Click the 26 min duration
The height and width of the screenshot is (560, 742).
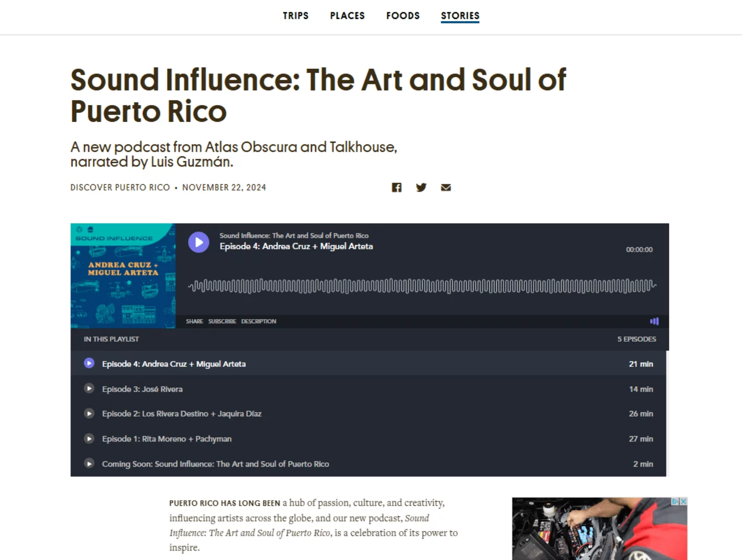click(641, 414)
